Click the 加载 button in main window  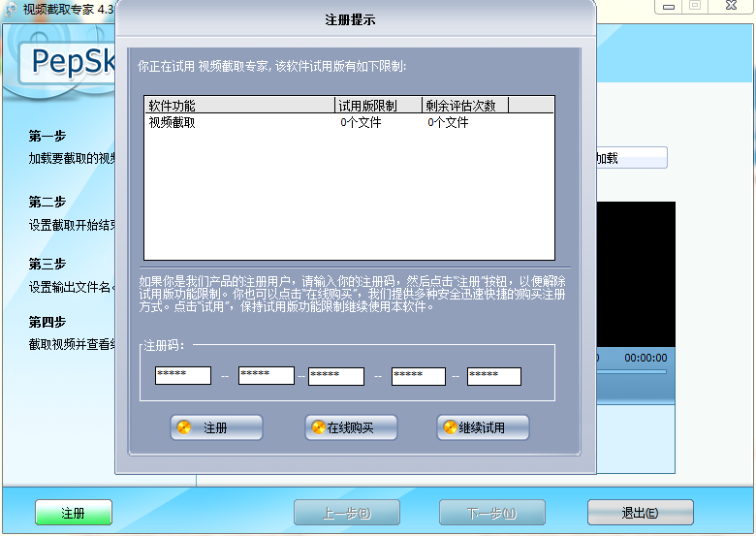pos(632,158)
